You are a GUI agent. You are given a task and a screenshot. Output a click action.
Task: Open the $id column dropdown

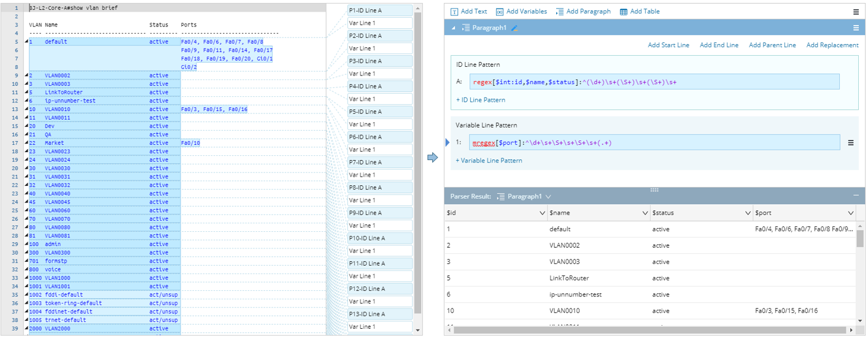tap(542, 213)
